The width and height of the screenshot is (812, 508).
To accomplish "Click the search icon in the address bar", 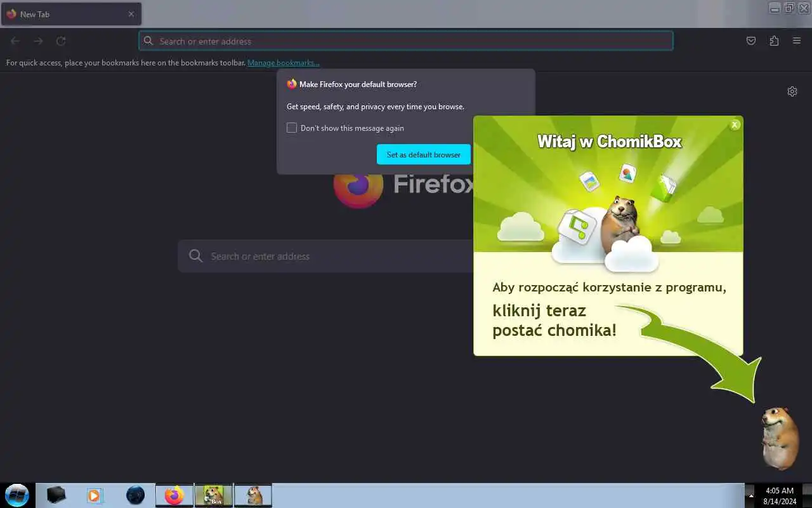I will 148,41.
